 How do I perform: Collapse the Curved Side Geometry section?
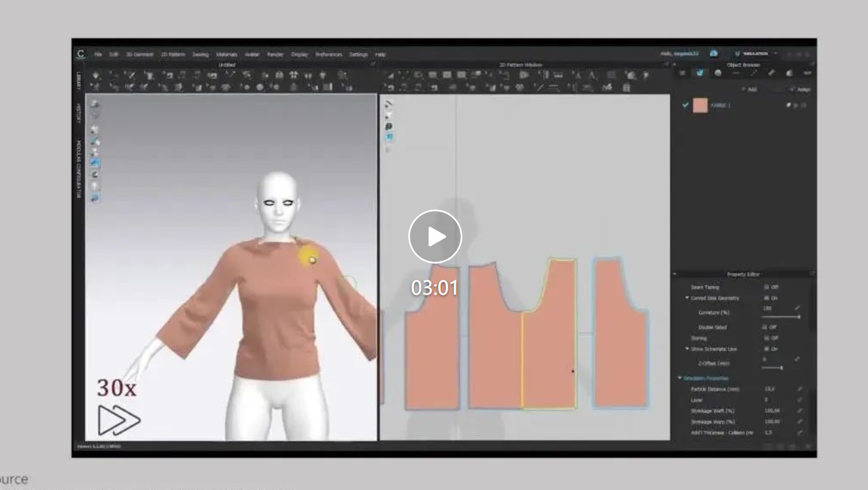tap(687, 298)
